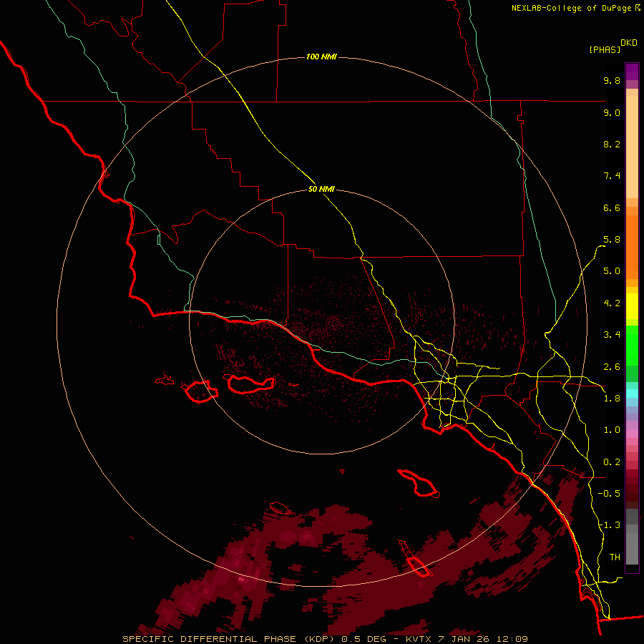This screenshot has height=644, width=644.
Task: Click the 2.6 scale value
Action: (612, 367)
